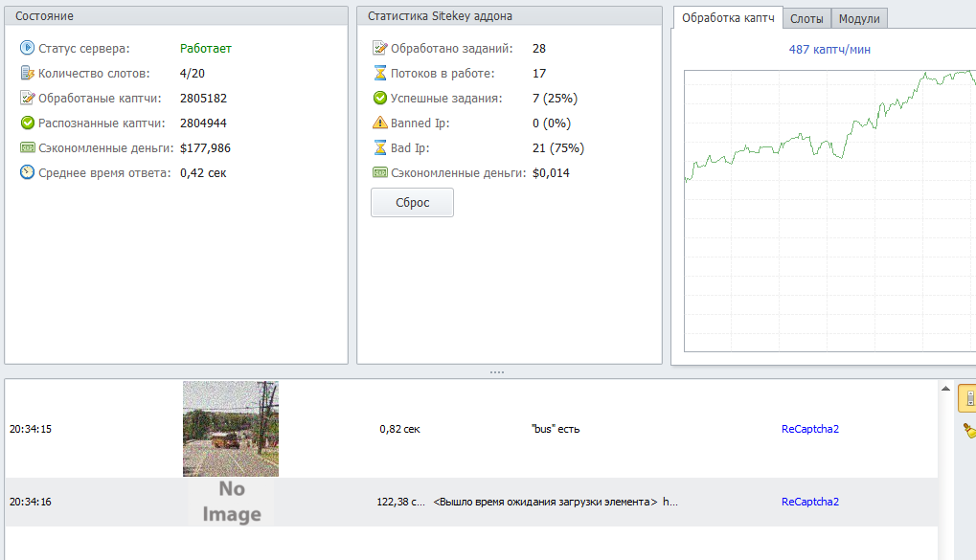Screen dimensions: 976x560
Task: Click the 21 (75%) Bad Ip value
Action: (557, 147)
